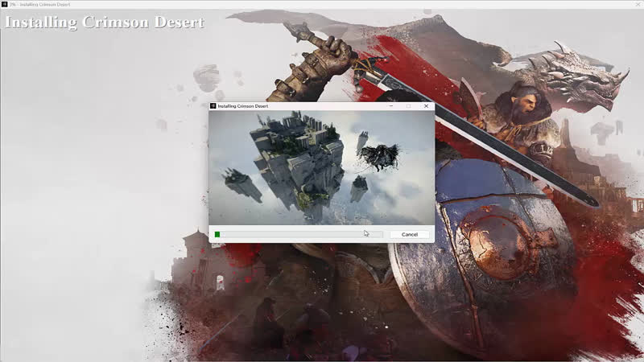The image size is (644, 362).
Task: Click the small floating rock on slideshow's left
Action: [x=241, y=183]
